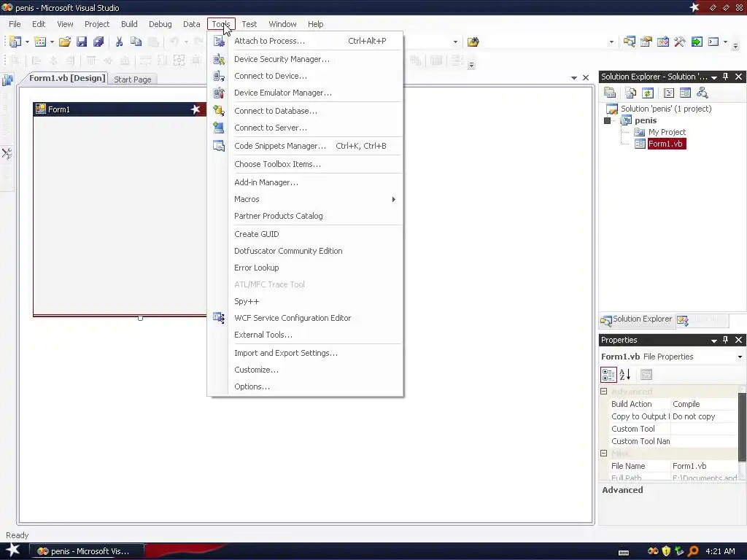This screenshot has width=747, height=560.
Task: Open the File menu
Action: tap(15, 24)
